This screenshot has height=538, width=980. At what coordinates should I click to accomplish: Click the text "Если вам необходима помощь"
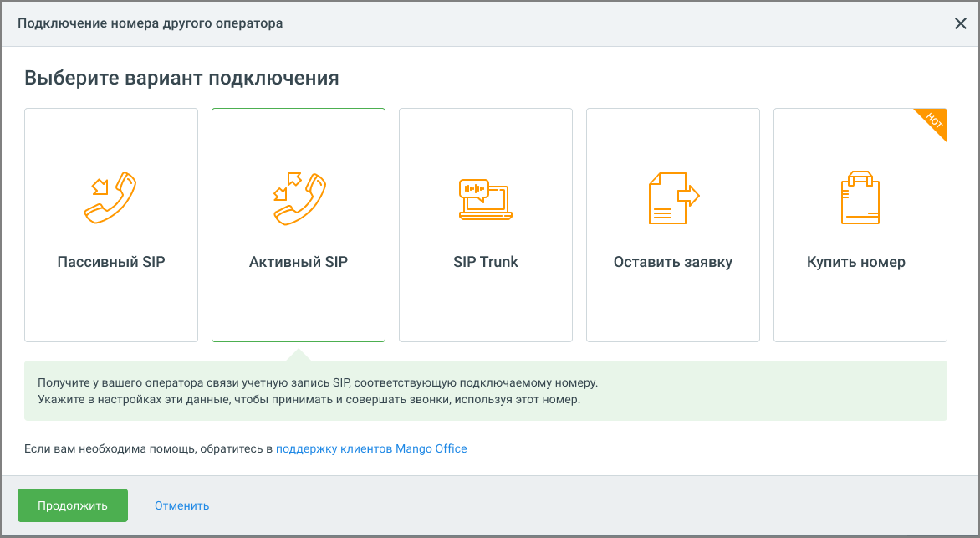pos(110,448)
